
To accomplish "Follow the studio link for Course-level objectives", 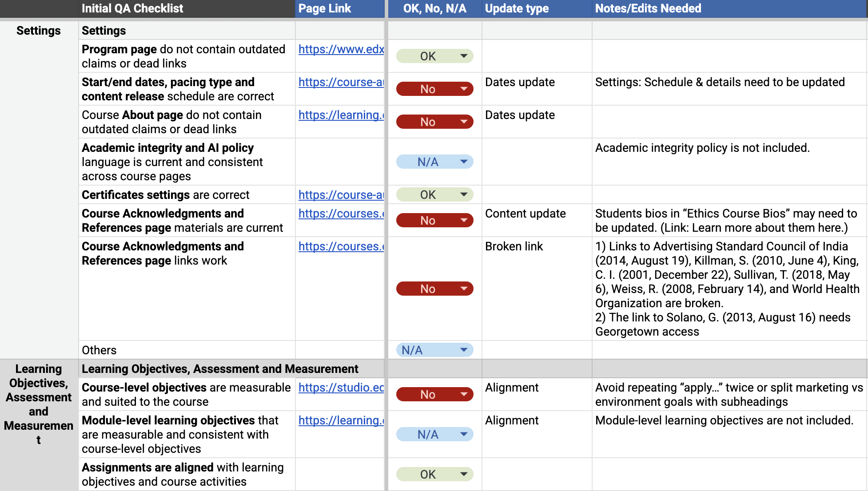I will (340, 388).
